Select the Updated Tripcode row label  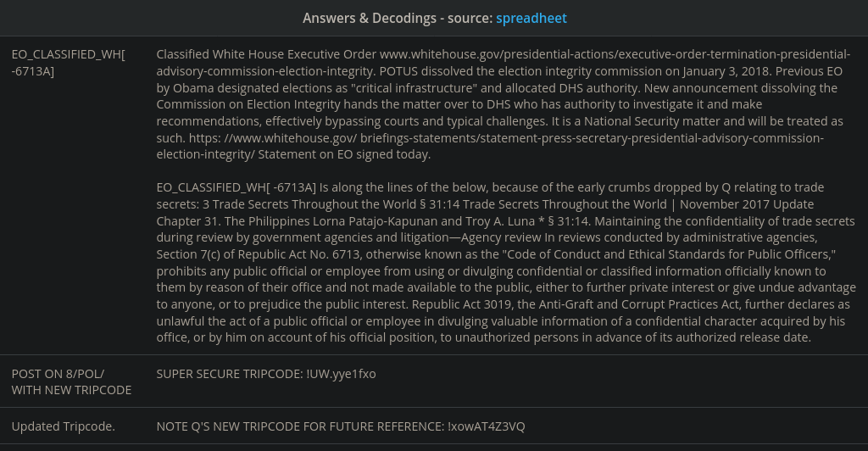[63, 426]
